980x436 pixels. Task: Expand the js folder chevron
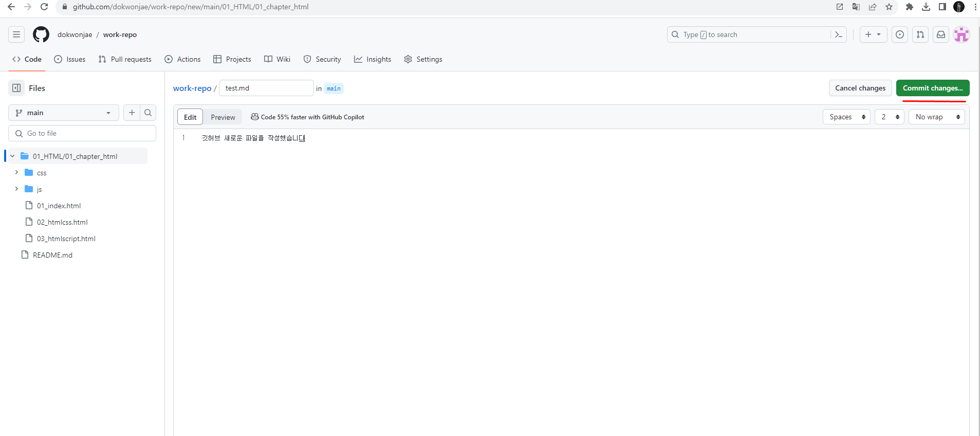point(16,189)
